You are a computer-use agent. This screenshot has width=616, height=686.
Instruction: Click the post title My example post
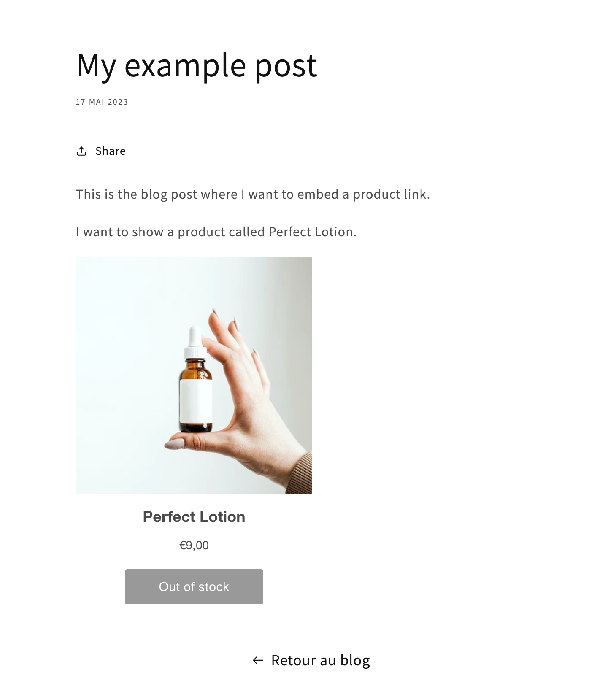point(196,65)
